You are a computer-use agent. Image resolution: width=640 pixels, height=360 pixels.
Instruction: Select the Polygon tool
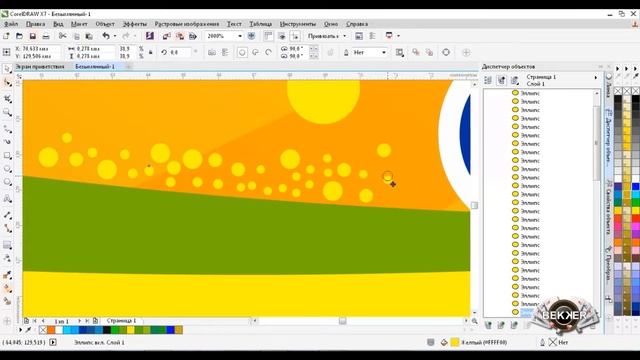tap(7, 182)
